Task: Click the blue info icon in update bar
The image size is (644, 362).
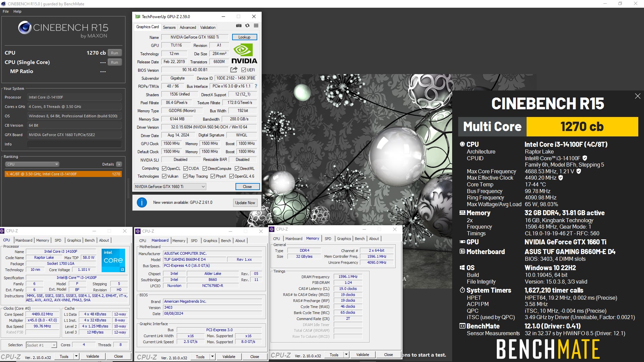Action: tap(142, 202)
